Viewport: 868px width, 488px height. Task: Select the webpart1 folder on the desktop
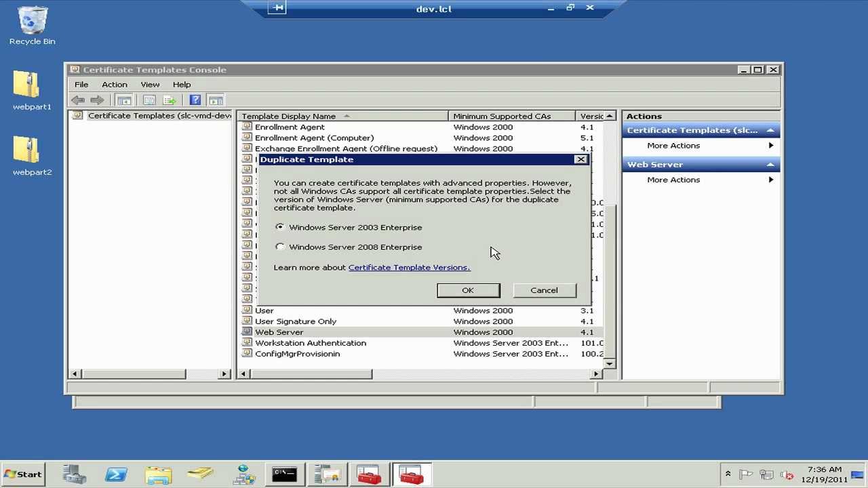[31, 91]
